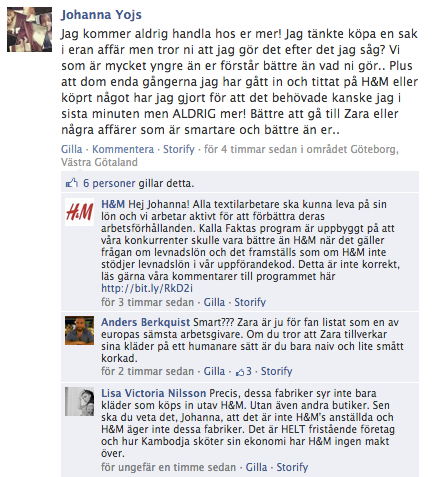Open Johanna Yojs profile picture

(29, 29)
